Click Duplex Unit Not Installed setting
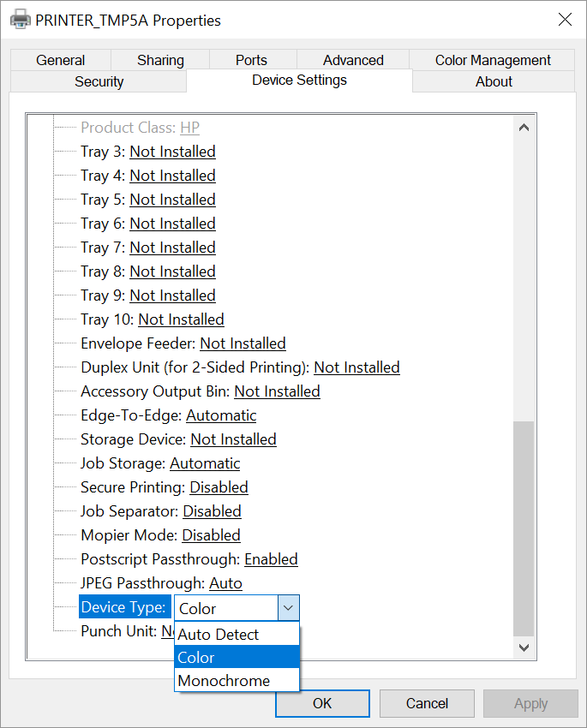 coord(356,367)
